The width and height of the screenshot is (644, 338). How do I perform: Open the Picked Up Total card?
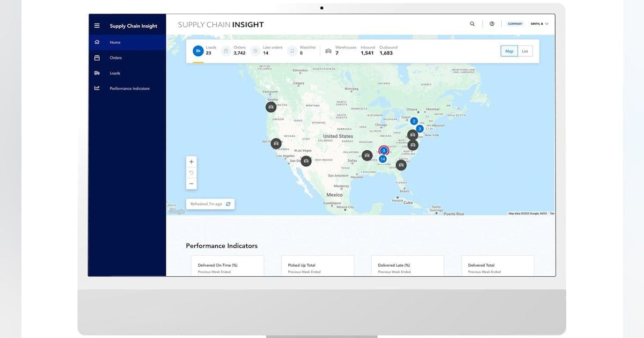[318, 266]
